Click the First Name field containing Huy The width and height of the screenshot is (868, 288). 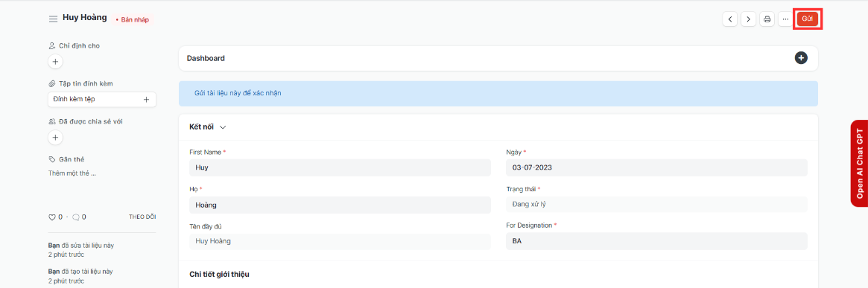pyautogui.click(x=340, y=167)
